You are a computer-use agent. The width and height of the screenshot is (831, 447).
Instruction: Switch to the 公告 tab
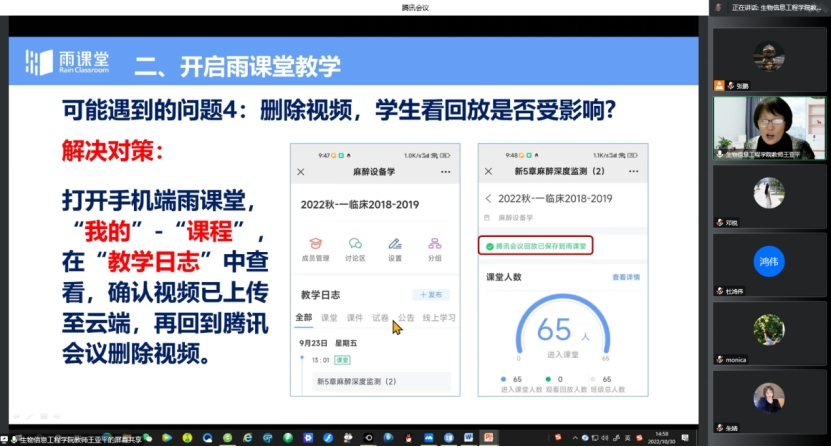(406, 318)
